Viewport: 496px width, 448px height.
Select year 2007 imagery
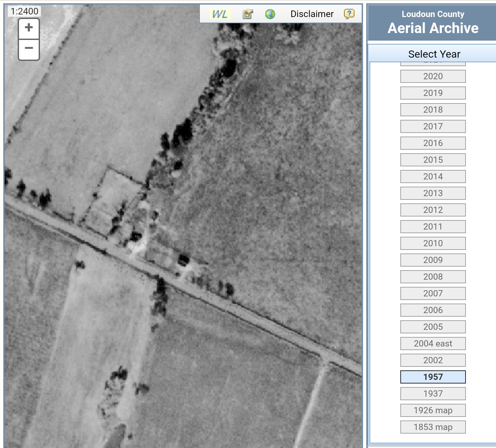coord(433,293)
